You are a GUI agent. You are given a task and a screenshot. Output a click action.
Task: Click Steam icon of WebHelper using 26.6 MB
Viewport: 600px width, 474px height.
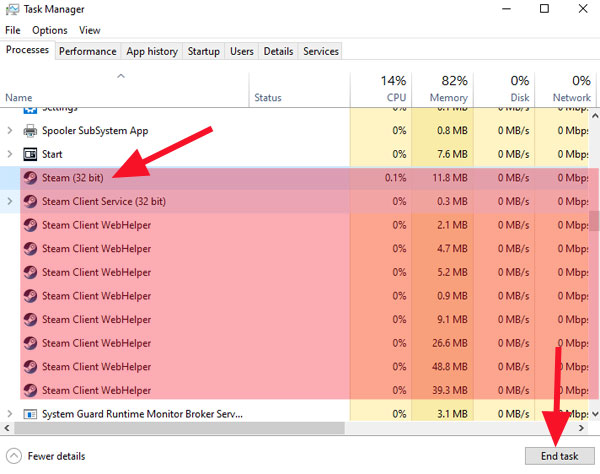pyautogui.click(x=30, y=343)
